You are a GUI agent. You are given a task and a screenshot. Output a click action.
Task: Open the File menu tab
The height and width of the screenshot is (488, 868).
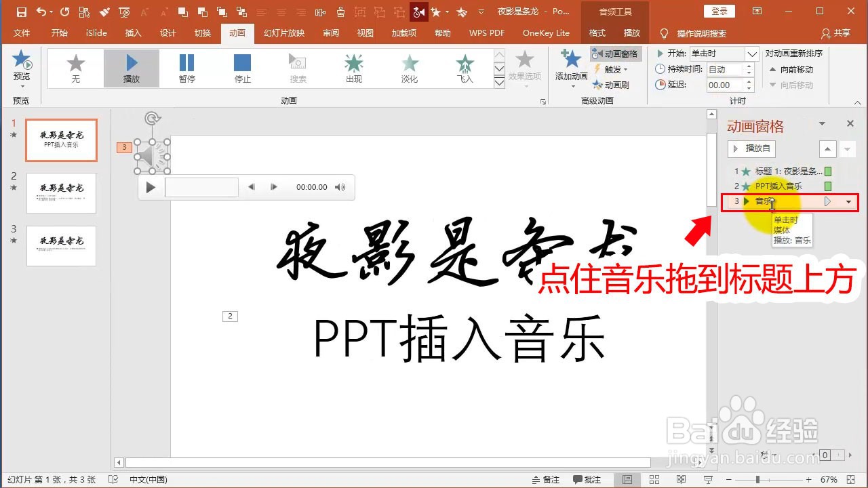[22, 33]
